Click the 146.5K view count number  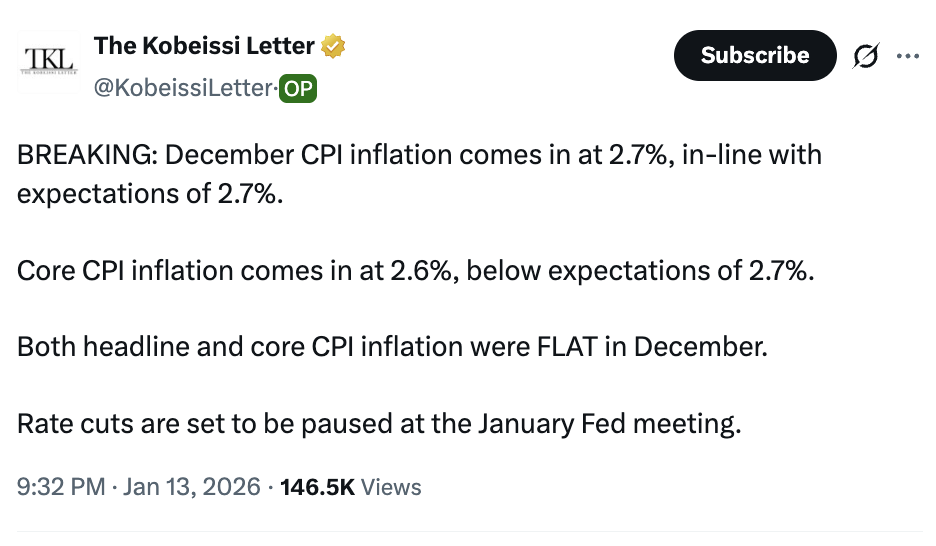click(x=317, y=487)
